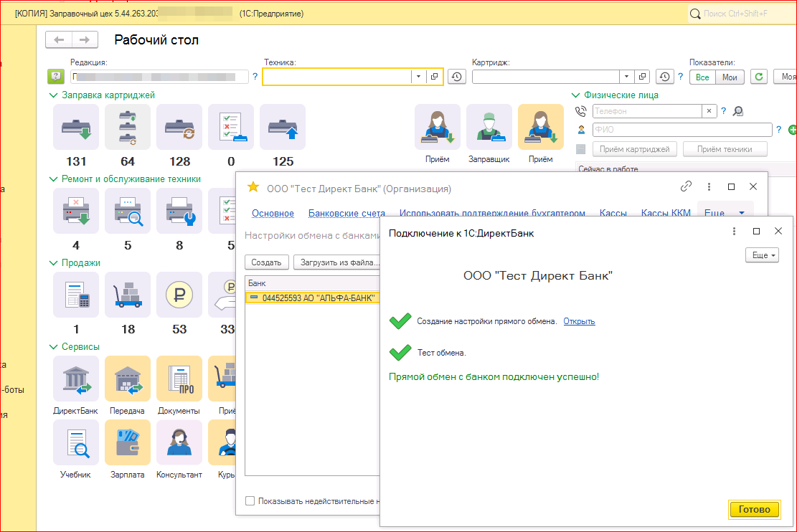Viewport: 797px width, 532px height.
Task: Click the Приём картриджей button
Action: (634, 149)
